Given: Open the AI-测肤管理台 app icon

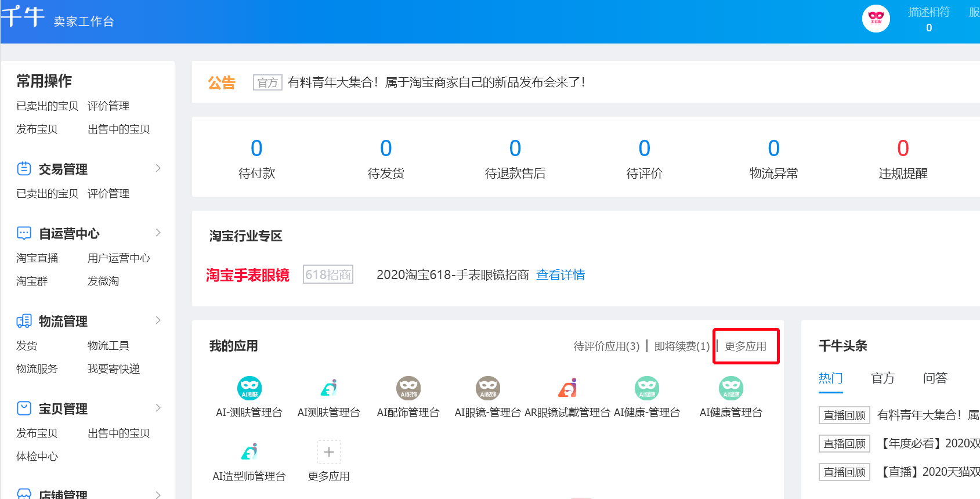Looking at the screenshot, I should pos(249,388).
